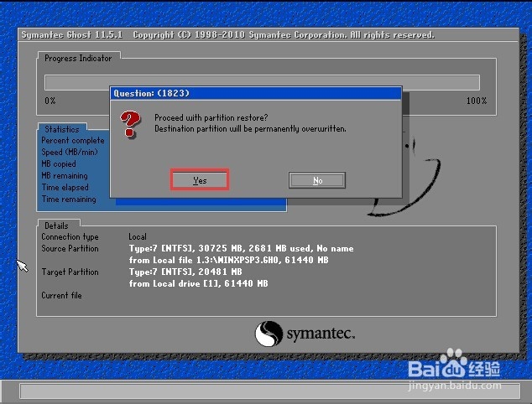Click the Symantec yin-yang logo
Viewport: 532px width, 404px height.
coord(269,334)
